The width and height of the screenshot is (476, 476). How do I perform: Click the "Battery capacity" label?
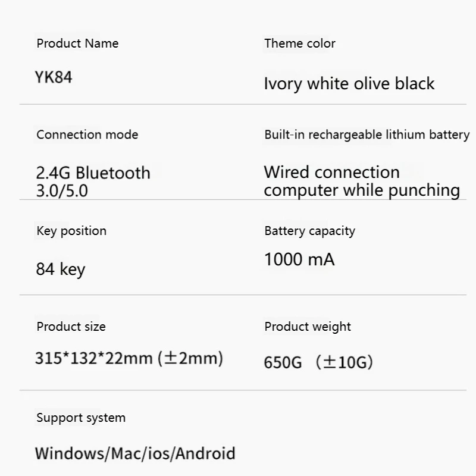(309, 231)
